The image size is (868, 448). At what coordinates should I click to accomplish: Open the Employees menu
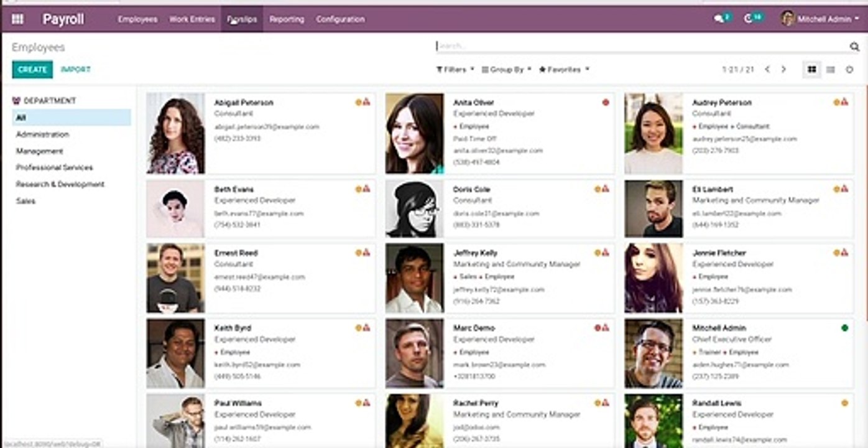[137, 19]
